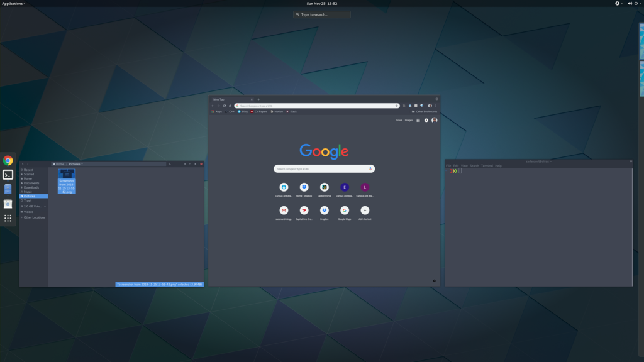This screenshot has height=362, width=644.
Task: Open the Terminal File menu
Action: click(x=448, y=166)
